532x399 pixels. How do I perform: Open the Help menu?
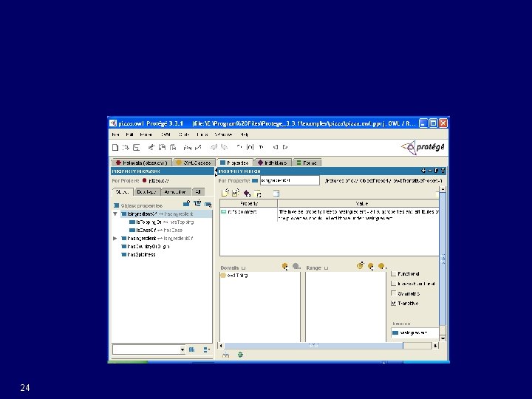point(244,134)
